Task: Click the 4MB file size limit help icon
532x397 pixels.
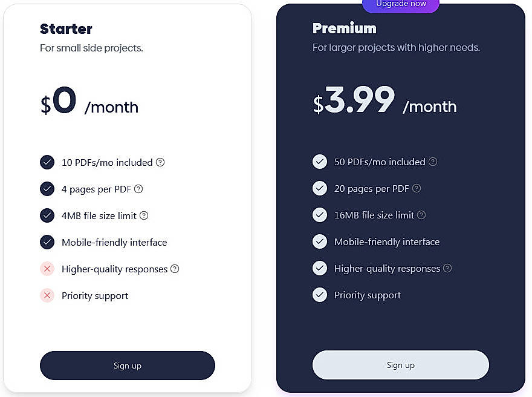Action: 143,215
